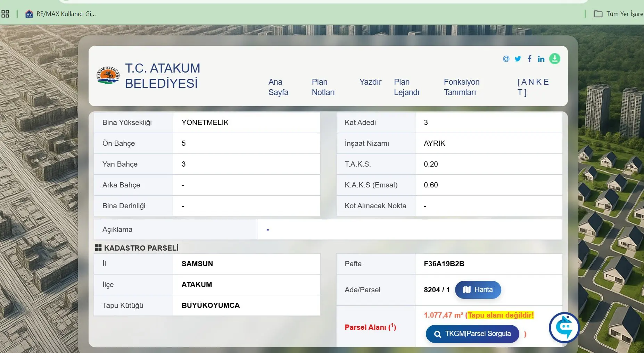Open the LinkedIn share icon
Screen dimensions: 644x353
(x=541, y=59)
